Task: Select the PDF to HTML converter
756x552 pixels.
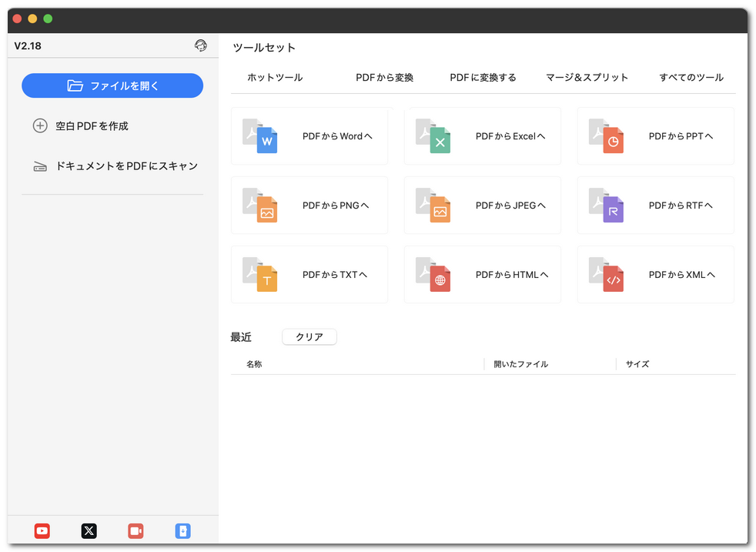Action: pos(482,274)
